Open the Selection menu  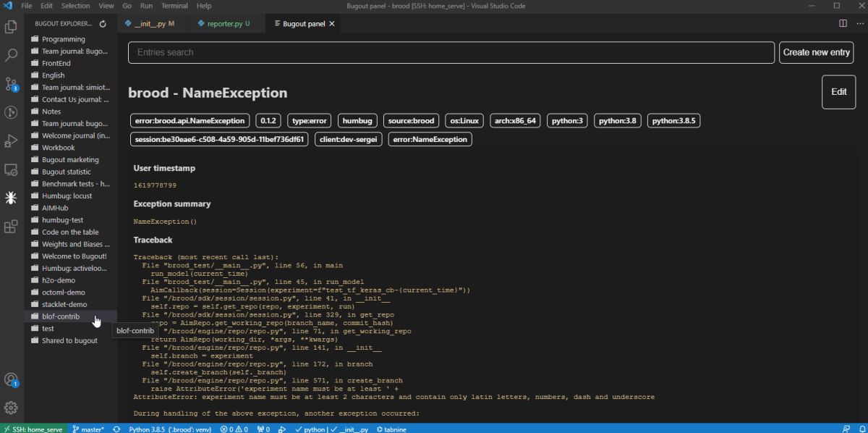pos(75,5)
